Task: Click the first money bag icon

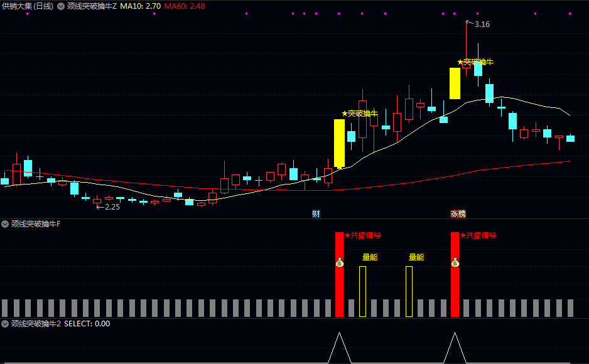Action: tap(340, 262)
